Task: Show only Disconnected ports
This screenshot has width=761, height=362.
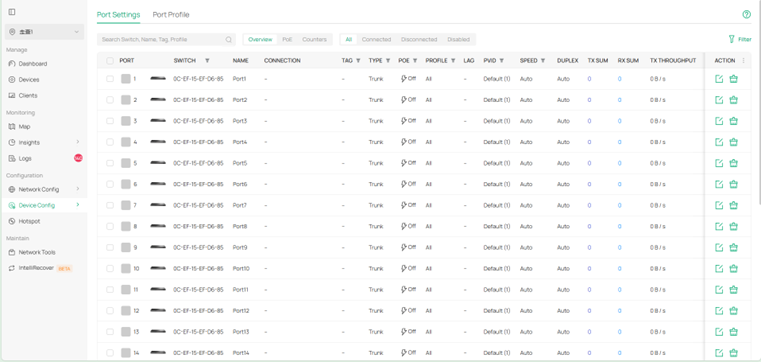Action: tap(419, 39)
